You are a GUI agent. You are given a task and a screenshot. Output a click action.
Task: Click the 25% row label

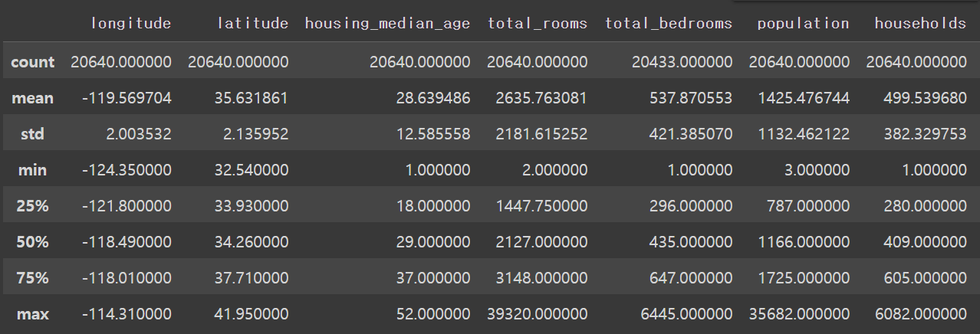(x=33, y=206)
